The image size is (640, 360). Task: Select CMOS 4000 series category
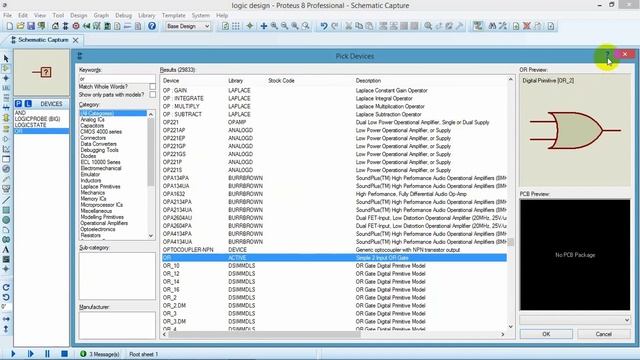click(x=101, y=132)
